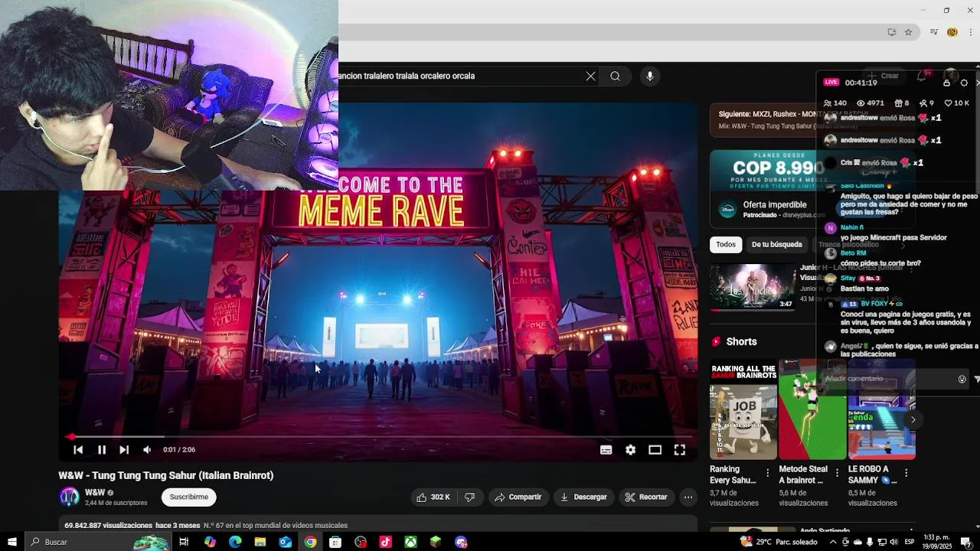Open options for Metode Steal short

click(x=837, y=474)
